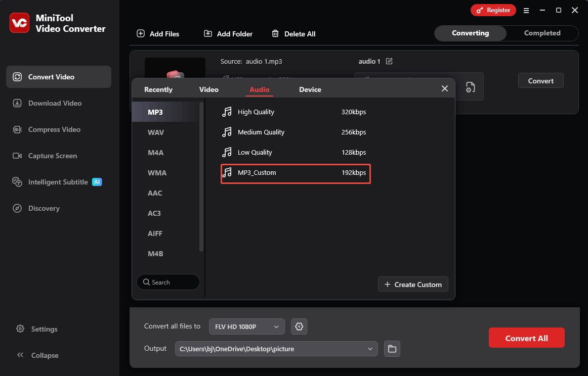
Task: Click the Delete All text label
Action: (300, 34)
